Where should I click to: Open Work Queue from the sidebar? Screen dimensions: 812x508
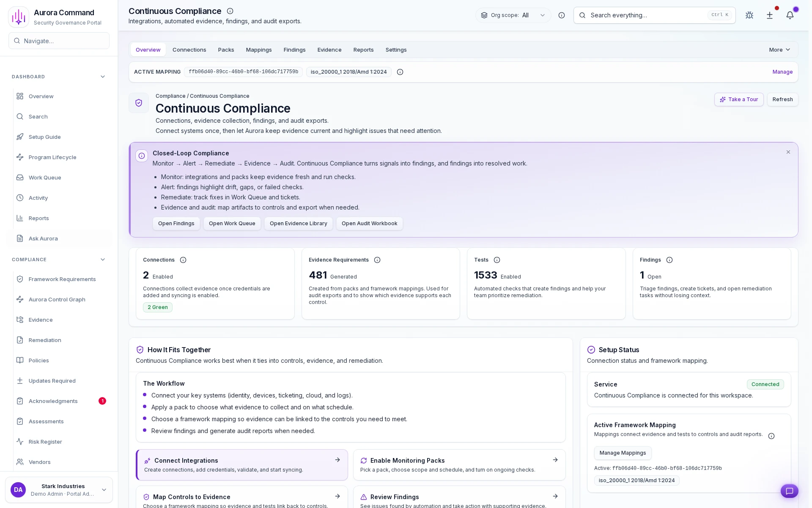[44, 177]
